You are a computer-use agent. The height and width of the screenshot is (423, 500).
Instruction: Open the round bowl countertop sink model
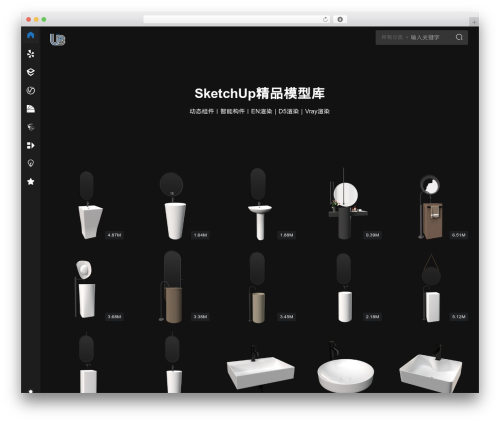tap(345, 367)
